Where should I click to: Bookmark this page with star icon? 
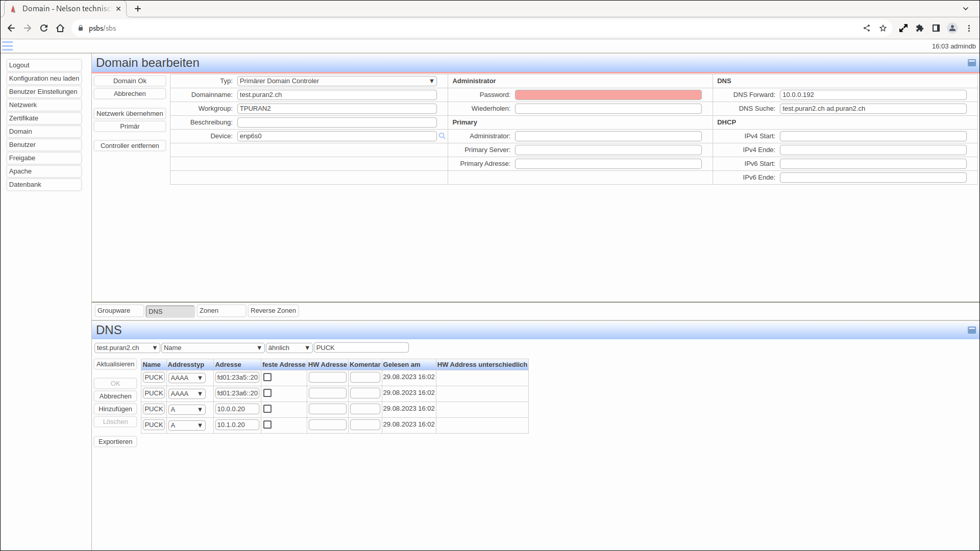[x=883, y=28]
